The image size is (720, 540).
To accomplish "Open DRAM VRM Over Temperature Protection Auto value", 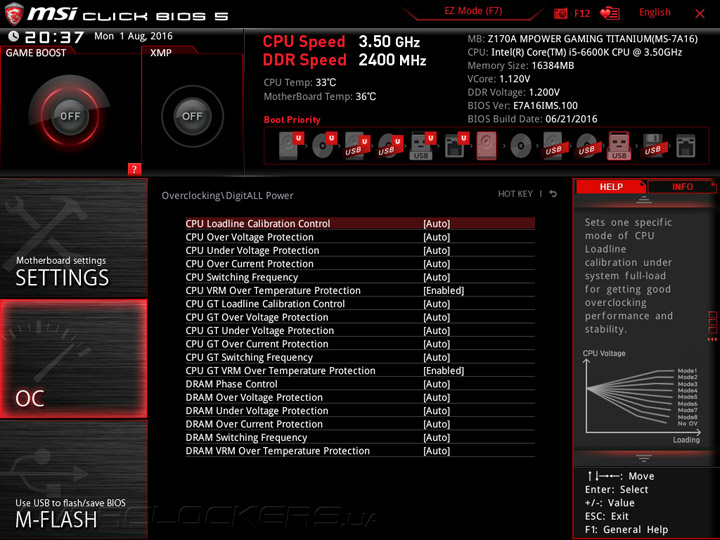I will tap(437, 451).
